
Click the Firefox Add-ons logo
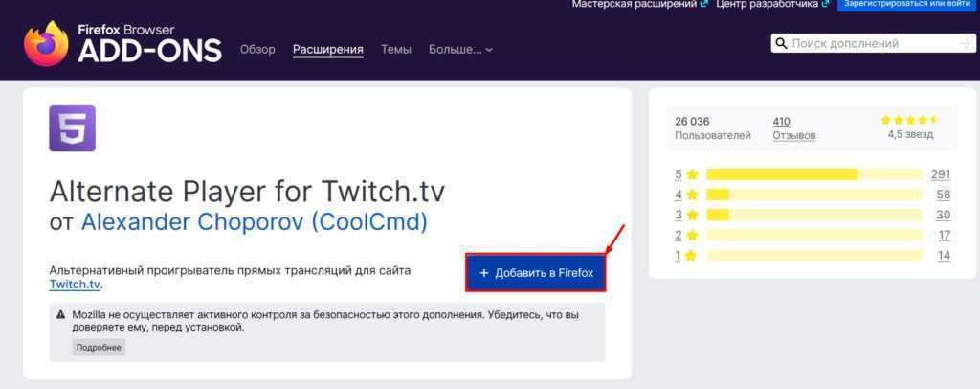(122, 44)
